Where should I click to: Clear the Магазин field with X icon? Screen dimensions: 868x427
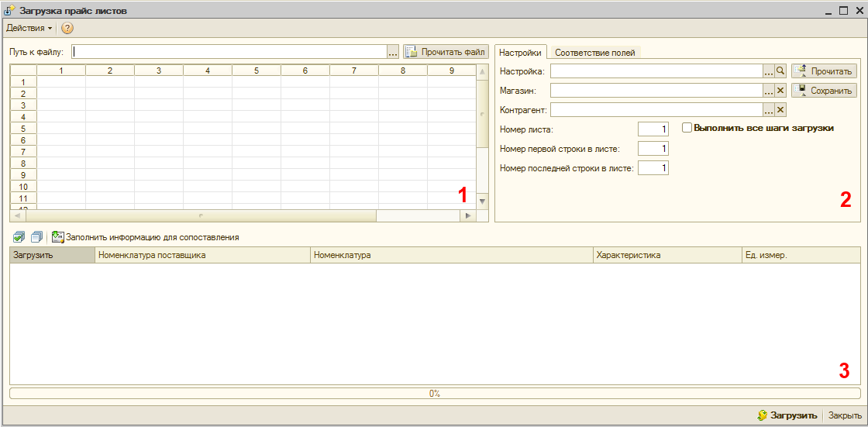780,91
